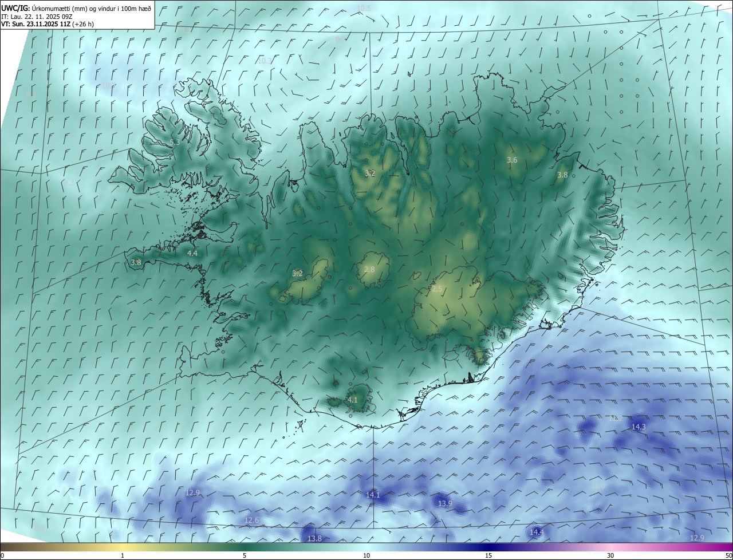This screenshot has height=560, width=733.
Task: Click the '0' tick on color scale
Action: (x=2, y=555)
